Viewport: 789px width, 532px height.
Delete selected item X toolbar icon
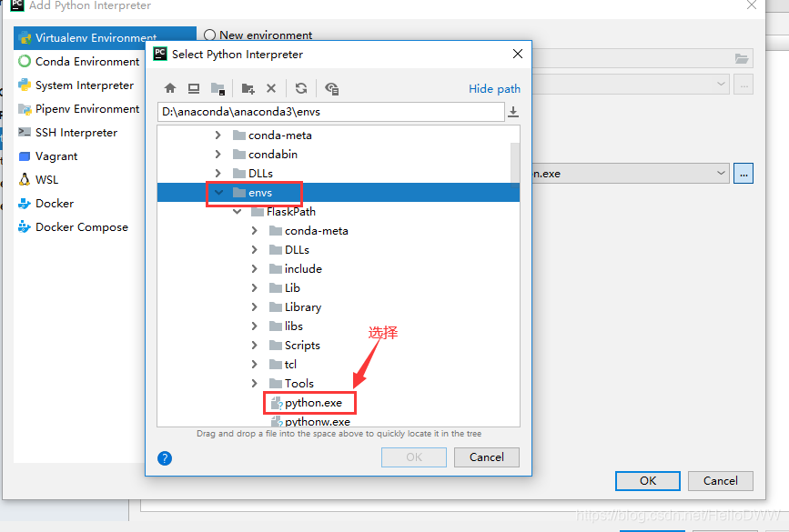(271, 88)
